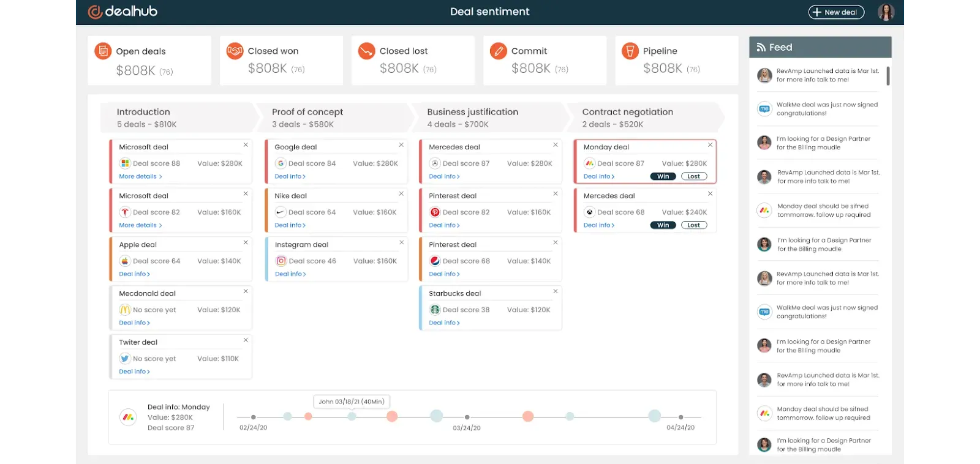
Task: Click the Pinterest logo in score 82 card
Action: pos(435,212)
